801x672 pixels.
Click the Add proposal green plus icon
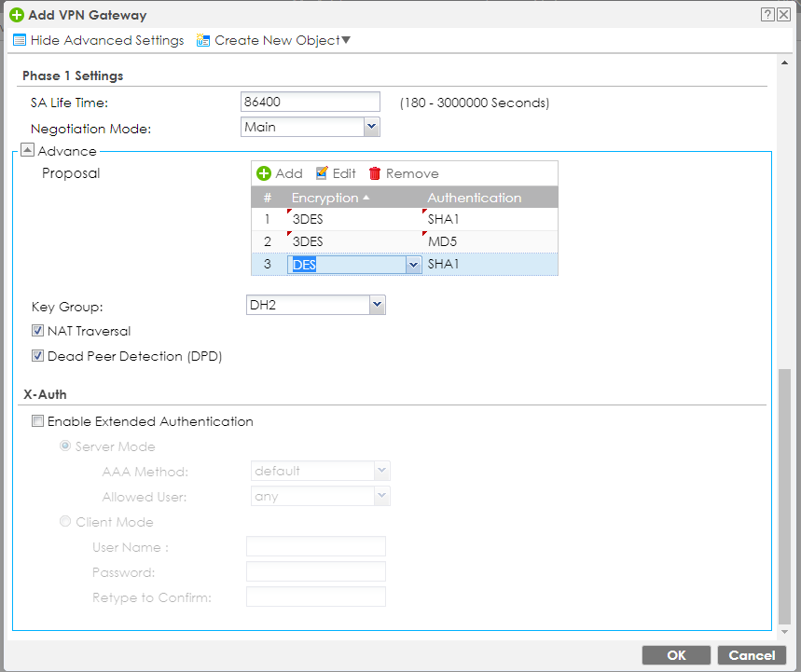pos(264,173)
